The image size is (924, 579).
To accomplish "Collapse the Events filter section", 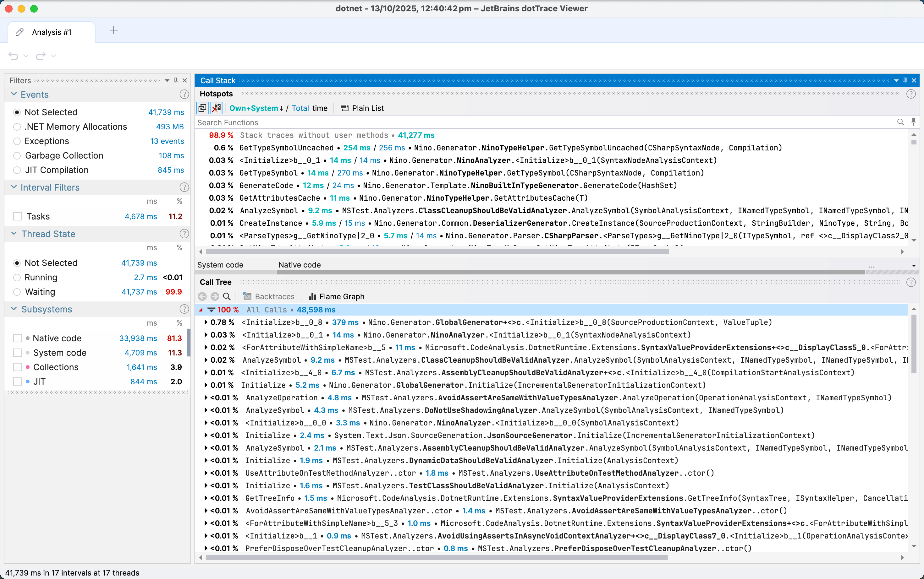I will (14, 94).
